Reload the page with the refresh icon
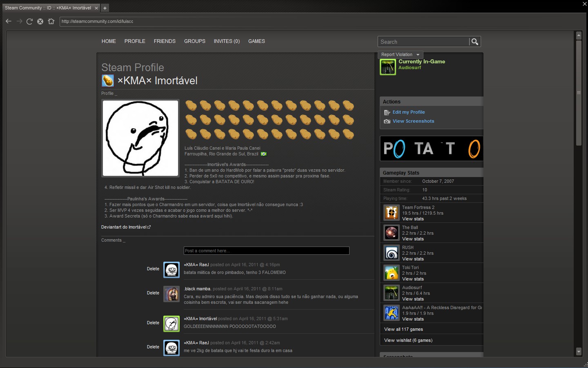Image resolution: width=588 pixels, height=368 pixels. tap(29, 21)
